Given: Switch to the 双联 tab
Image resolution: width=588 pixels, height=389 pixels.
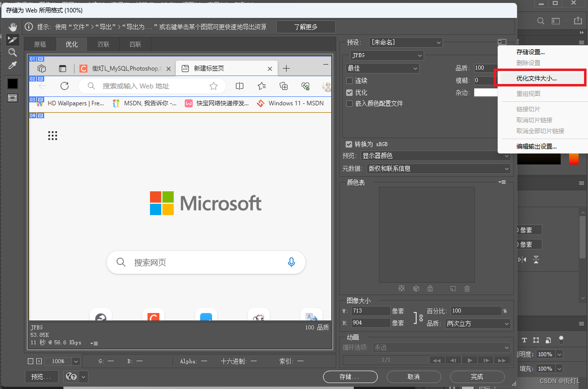Looking at the screenshot, I should (103, 44).
